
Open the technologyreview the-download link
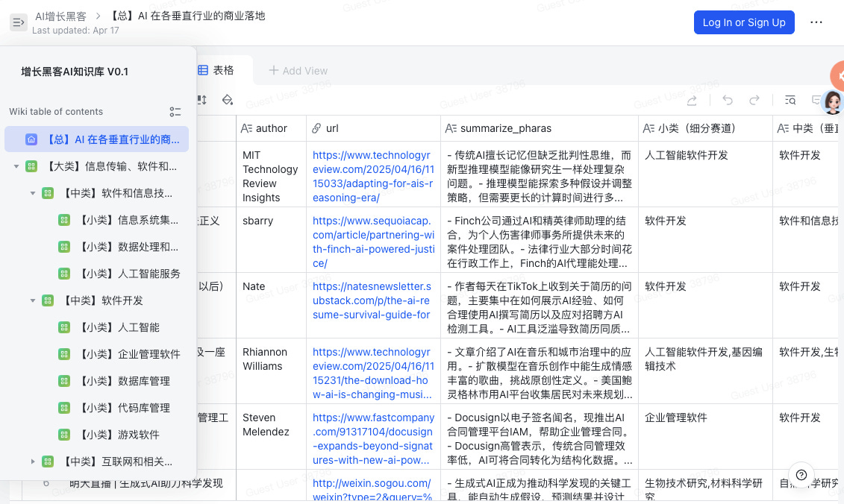tap(373, 374)
